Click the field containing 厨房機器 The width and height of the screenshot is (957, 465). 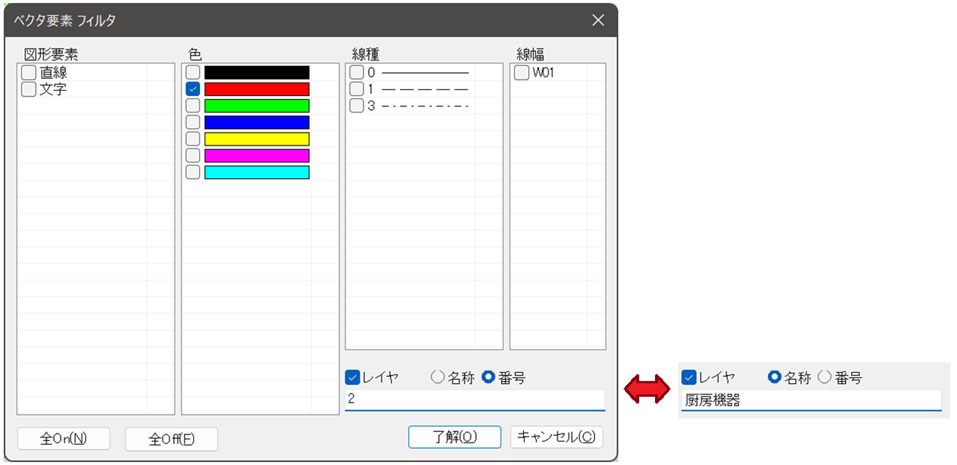[811, 400]
